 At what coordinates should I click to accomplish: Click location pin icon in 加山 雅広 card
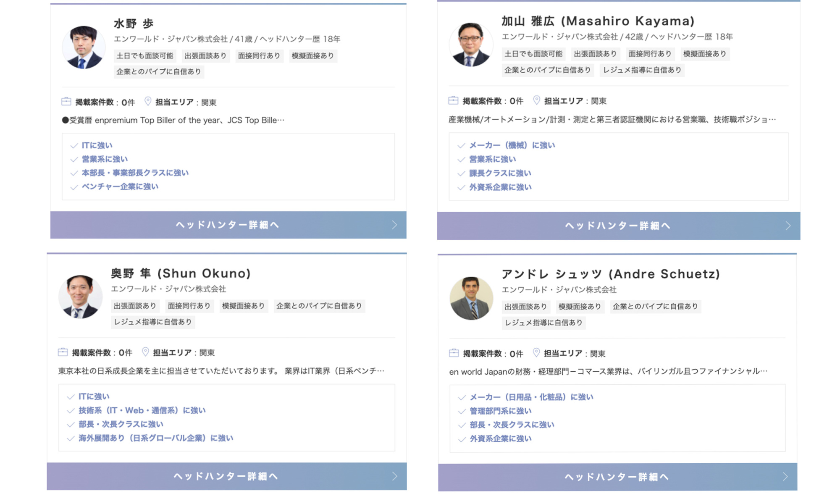pyautogui.click(x=536, y=100)
